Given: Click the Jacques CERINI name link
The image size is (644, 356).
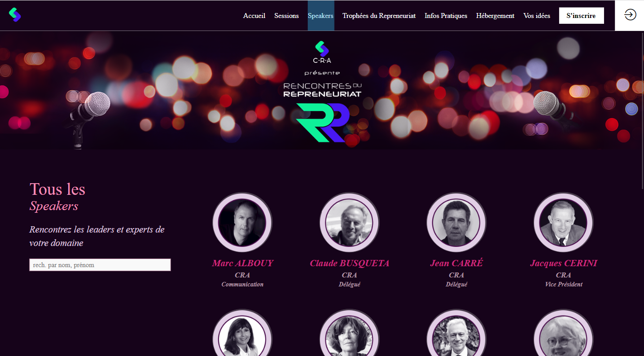Looking at the screenshot, I should coord(563,263).
